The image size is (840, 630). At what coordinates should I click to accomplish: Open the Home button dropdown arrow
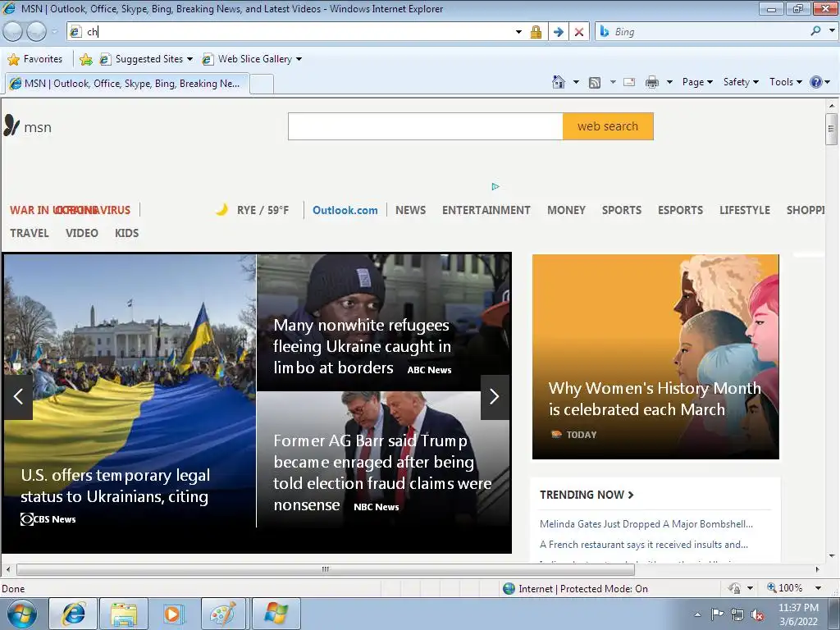576,82
